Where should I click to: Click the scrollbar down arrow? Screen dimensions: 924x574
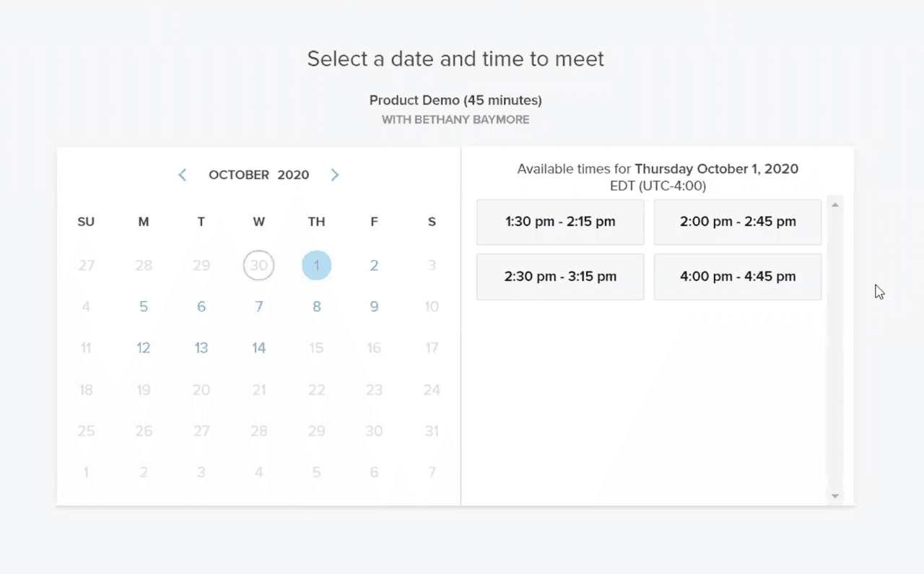click(834, 496)
